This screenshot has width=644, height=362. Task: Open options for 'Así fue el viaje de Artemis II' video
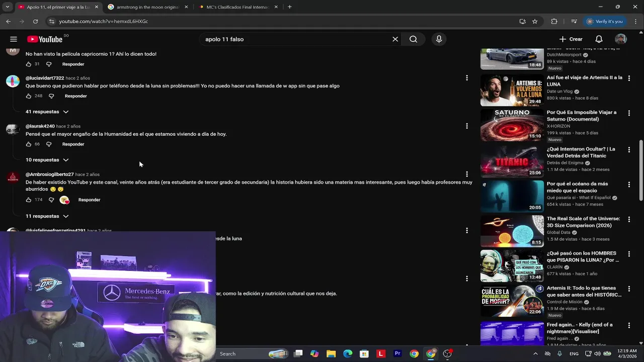(629, 79)
